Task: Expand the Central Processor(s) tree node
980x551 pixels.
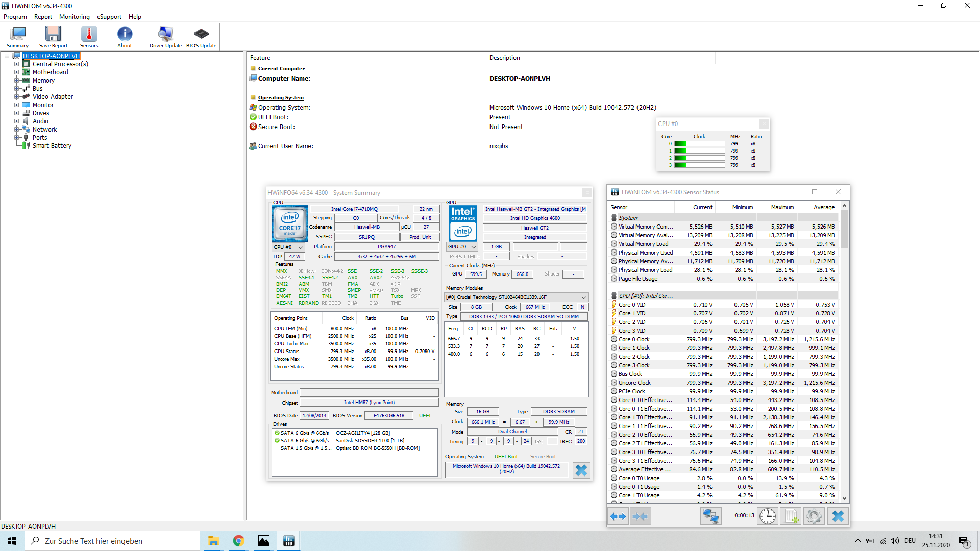Action: (16, 64)
